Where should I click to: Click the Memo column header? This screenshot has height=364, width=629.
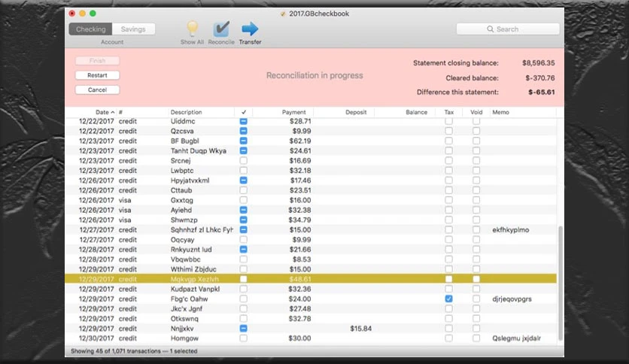pos(500,112)
